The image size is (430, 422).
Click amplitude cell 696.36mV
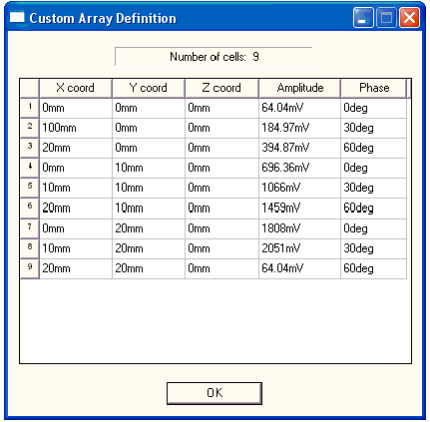pyautogui.click(x=299, y=168)
